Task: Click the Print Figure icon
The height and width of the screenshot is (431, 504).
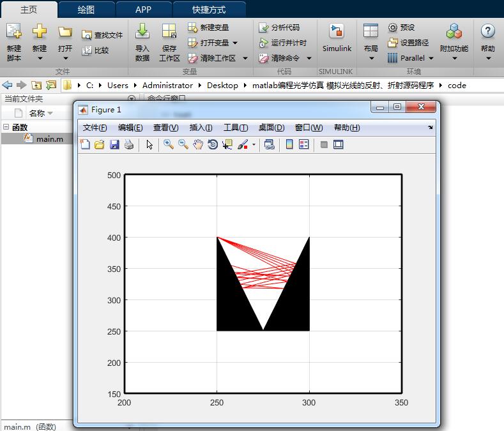Action: (x=129, y=144)
